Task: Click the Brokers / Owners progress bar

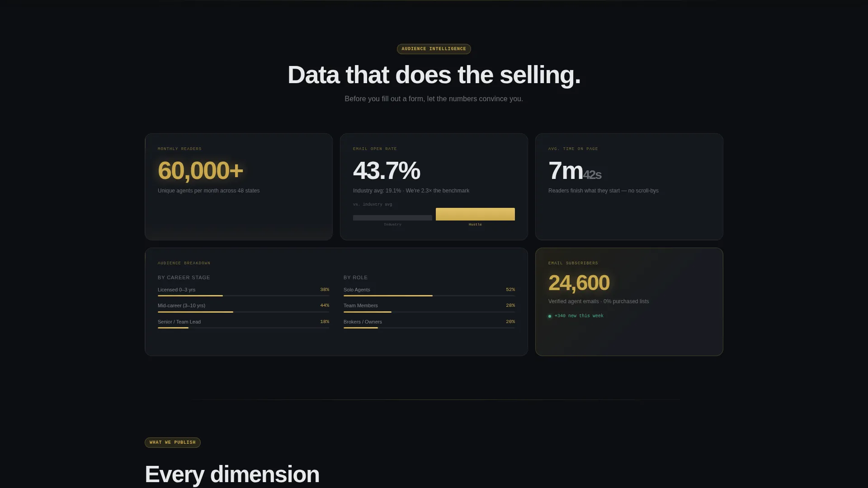Action: [x=429, y=328]
